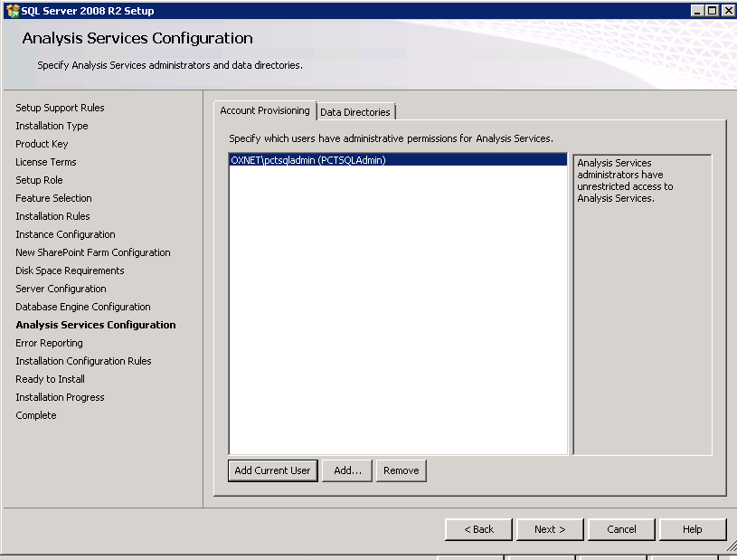The image size is (737, 560).
Task: Click the Complete step
Action: click(x=36, y=415)
